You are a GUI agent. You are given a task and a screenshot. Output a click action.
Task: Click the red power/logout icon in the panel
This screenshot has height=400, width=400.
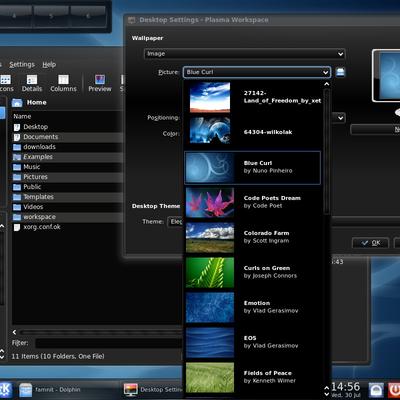[x=394, y=390]
